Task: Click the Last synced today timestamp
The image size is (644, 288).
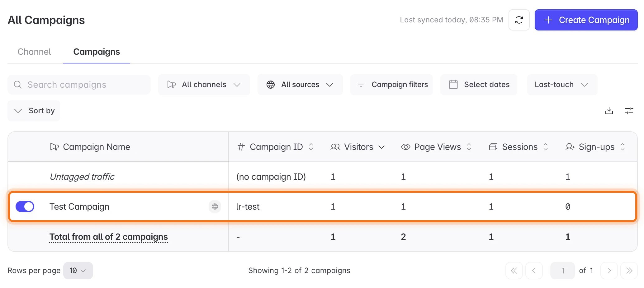Action: pyautogui.click(x=452, y=20)
